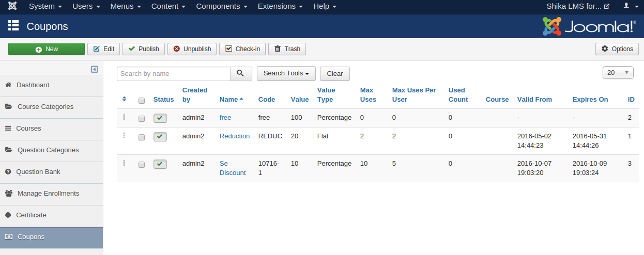The width and height of the screenshot is (644, 255).
Task: Click the sort order arrows column header
Action: point(124,99)
